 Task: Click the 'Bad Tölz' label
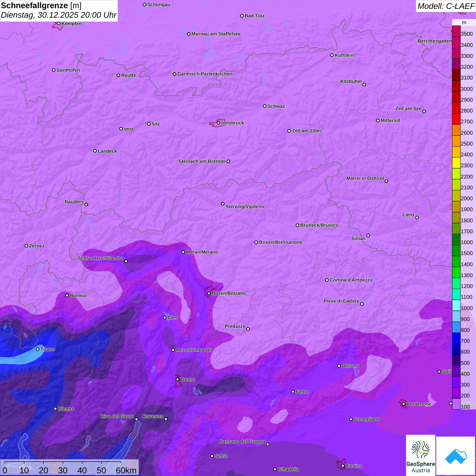pyautogui.click(x=255, y=16)
